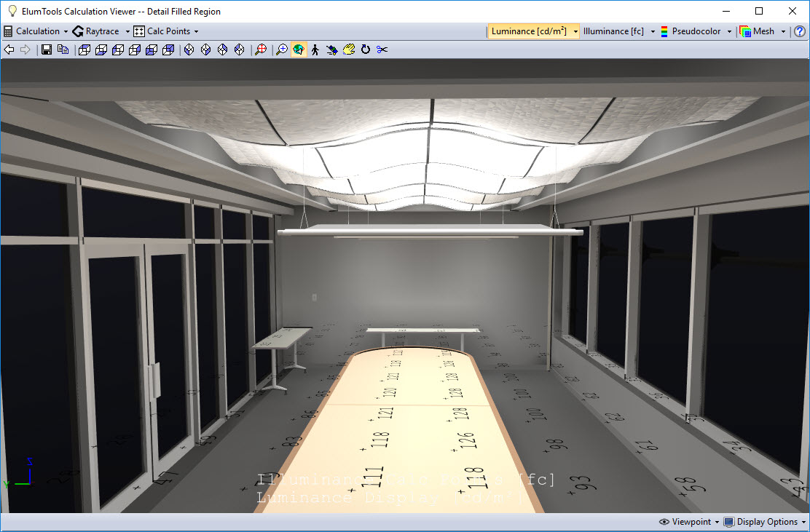The height and width of the screenshot is (532, 810).
Task: Click the first isometric view cube icon
Action: [x=84, y=49]
